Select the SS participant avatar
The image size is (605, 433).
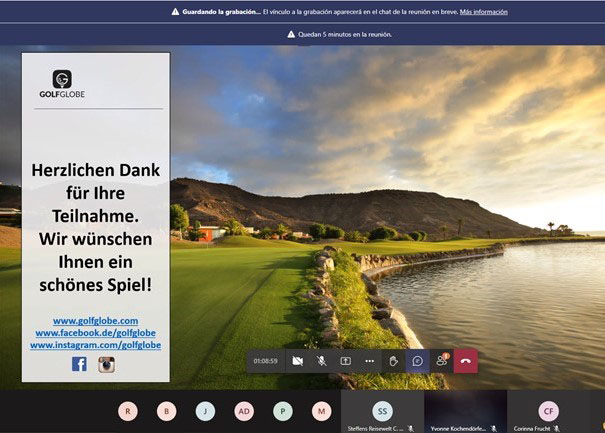382,411
